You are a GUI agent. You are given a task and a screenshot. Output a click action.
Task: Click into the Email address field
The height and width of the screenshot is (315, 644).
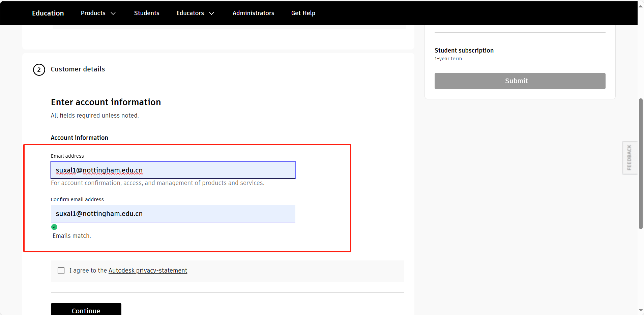point(173,170)
